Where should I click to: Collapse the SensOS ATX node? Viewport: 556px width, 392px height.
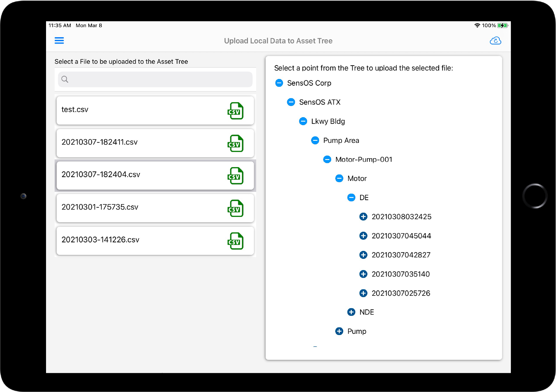coord(291,102)
